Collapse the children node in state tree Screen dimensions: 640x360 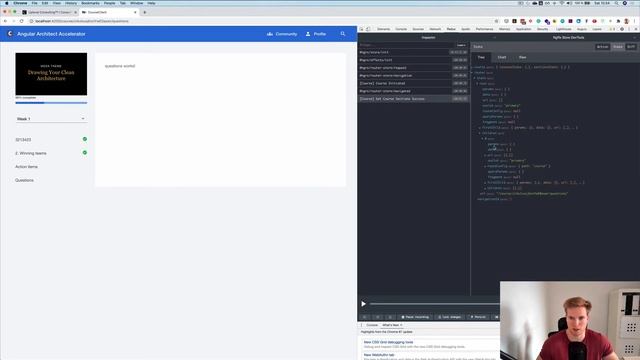(480, 133)
